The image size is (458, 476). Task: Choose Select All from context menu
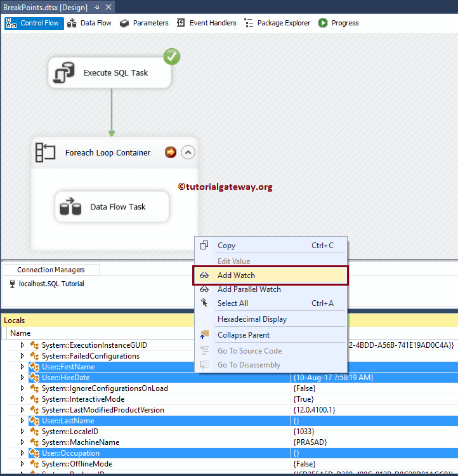point(271,303)
